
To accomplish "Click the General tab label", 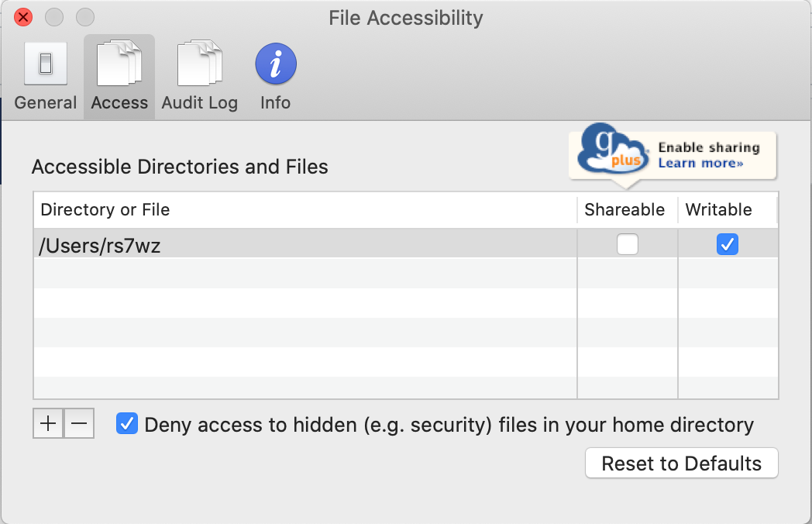I will (x=46, y=103).
